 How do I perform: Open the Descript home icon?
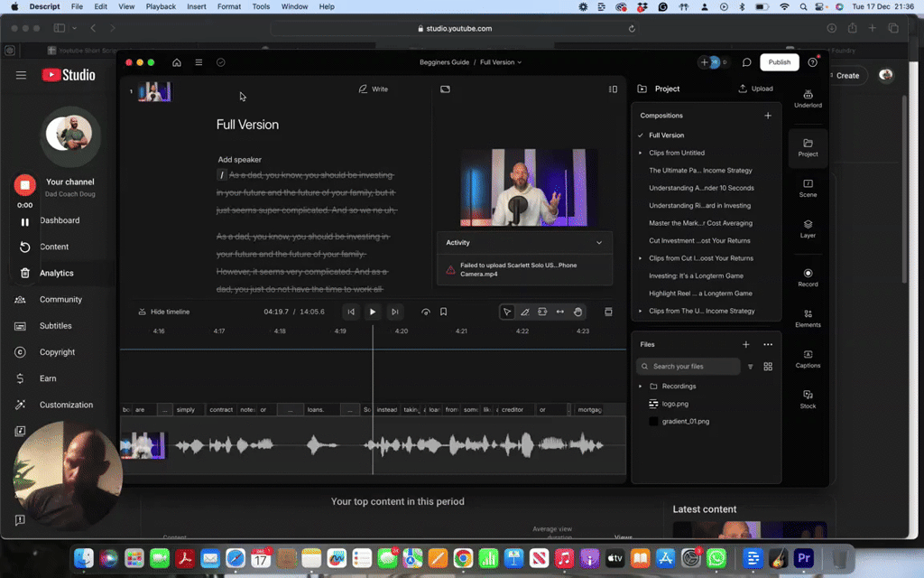(x=177, y=62)
